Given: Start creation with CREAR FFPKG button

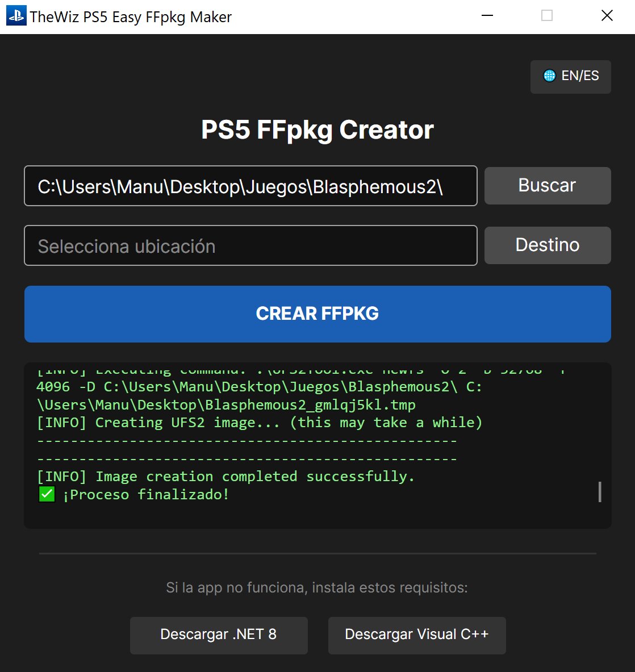Looking at the screenshot, I should click(317, 314).
